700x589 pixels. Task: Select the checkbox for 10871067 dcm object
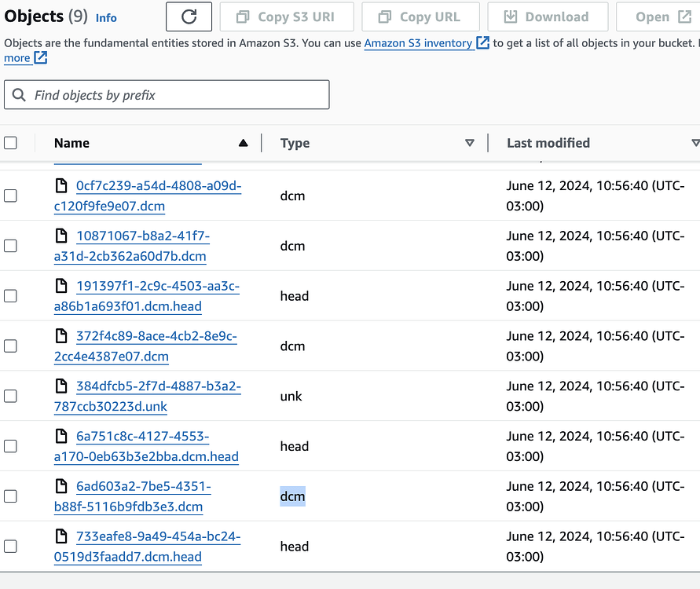click(x=11, y=245)
